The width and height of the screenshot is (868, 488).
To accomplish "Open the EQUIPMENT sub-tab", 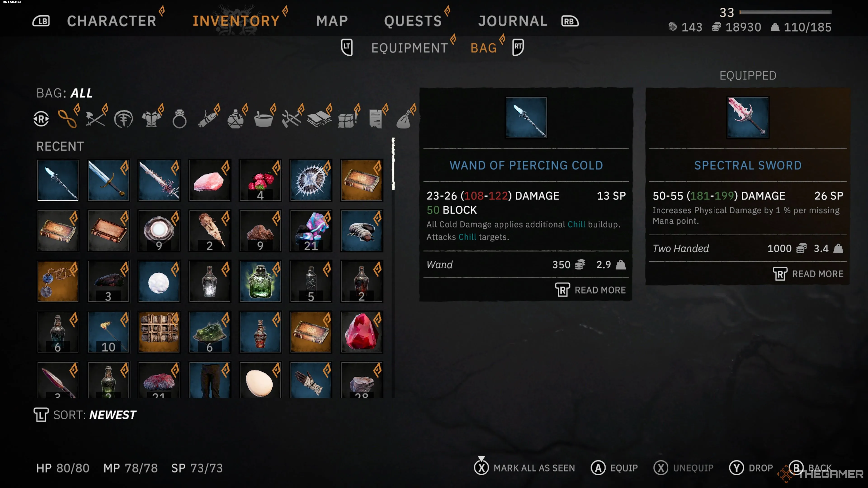I will click(410, 48).
